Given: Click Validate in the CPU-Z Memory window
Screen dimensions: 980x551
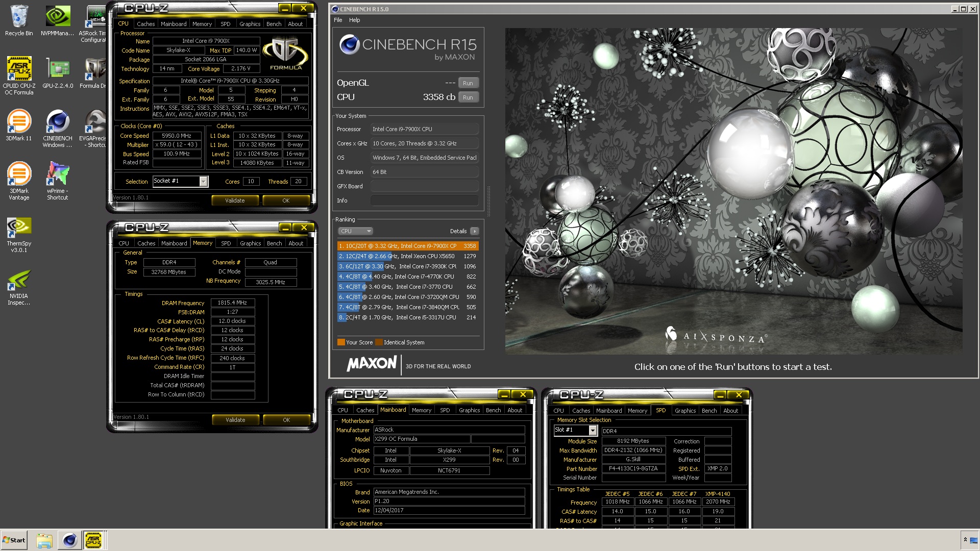Looking at the screenshot, I should tap(235, 420).
